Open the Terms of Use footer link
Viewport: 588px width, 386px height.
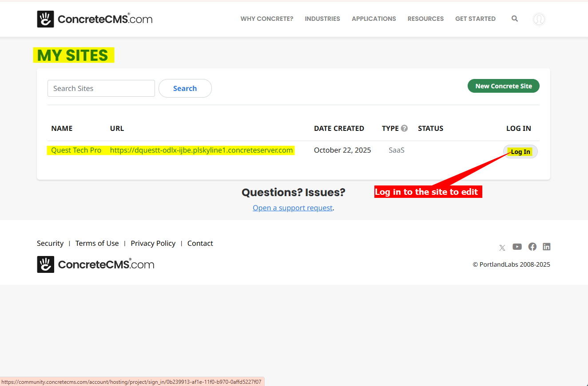[97, 243]
